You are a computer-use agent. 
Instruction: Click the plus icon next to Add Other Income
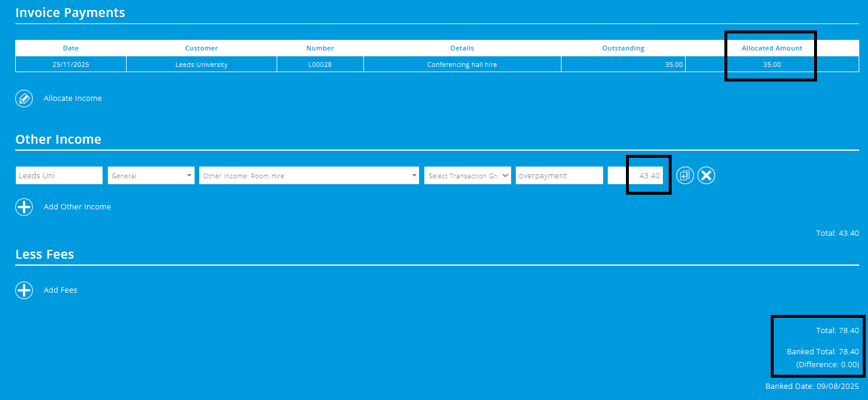(x=24, y=206)
